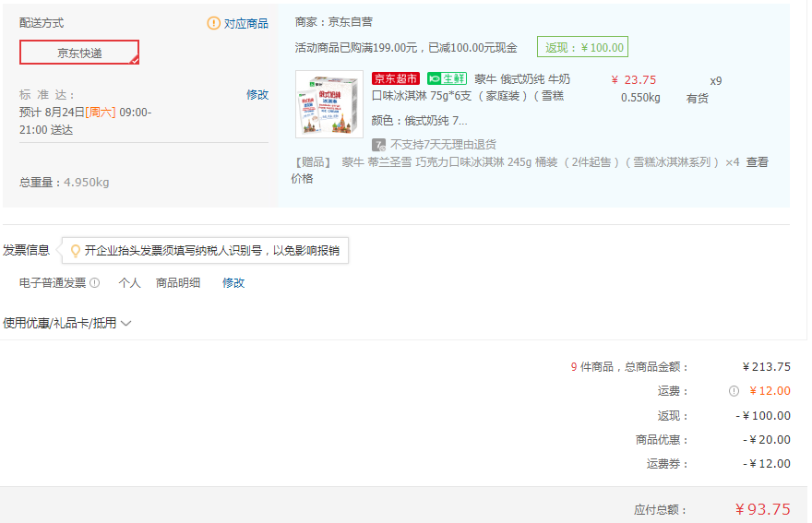Click the 商品明细 invoice content text
This screenshot has width=812, height=523.
[x=177, y=283]
